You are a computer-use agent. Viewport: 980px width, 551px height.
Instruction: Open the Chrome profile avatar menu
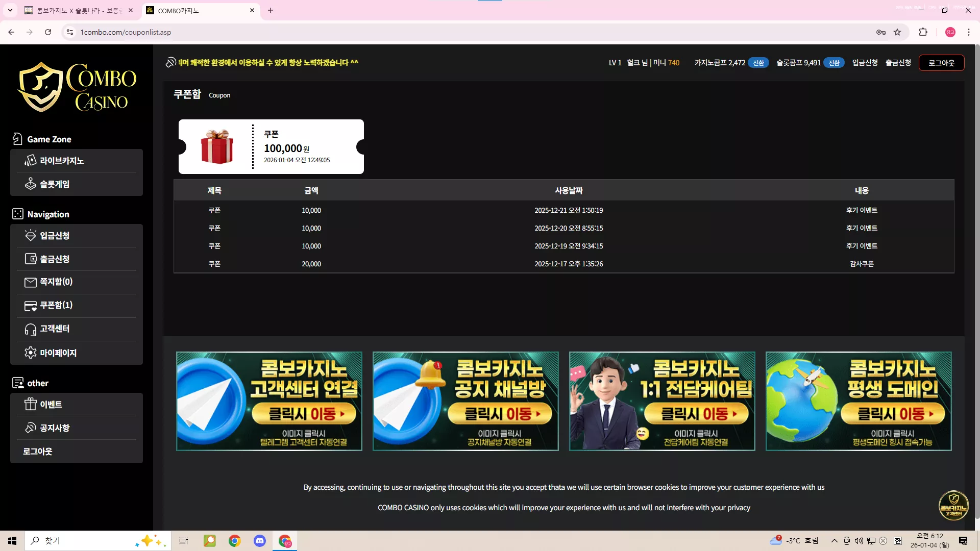click(950, 32)
